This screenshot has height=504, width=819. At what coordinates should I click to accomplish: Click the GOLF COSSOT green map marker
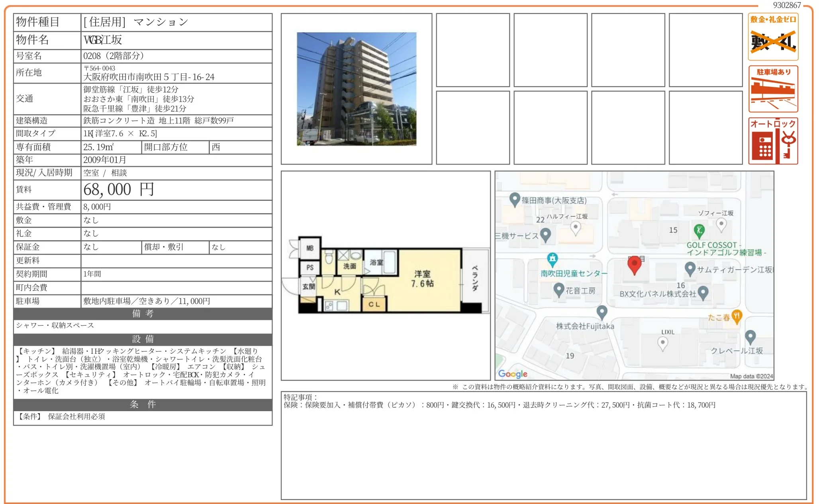[x=699, y=231]
